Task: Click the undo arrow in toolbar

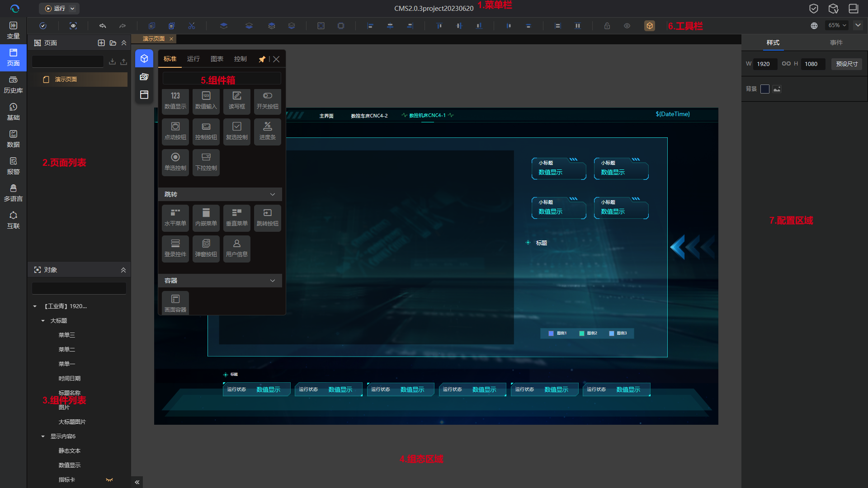Action: tap(103, 26)
